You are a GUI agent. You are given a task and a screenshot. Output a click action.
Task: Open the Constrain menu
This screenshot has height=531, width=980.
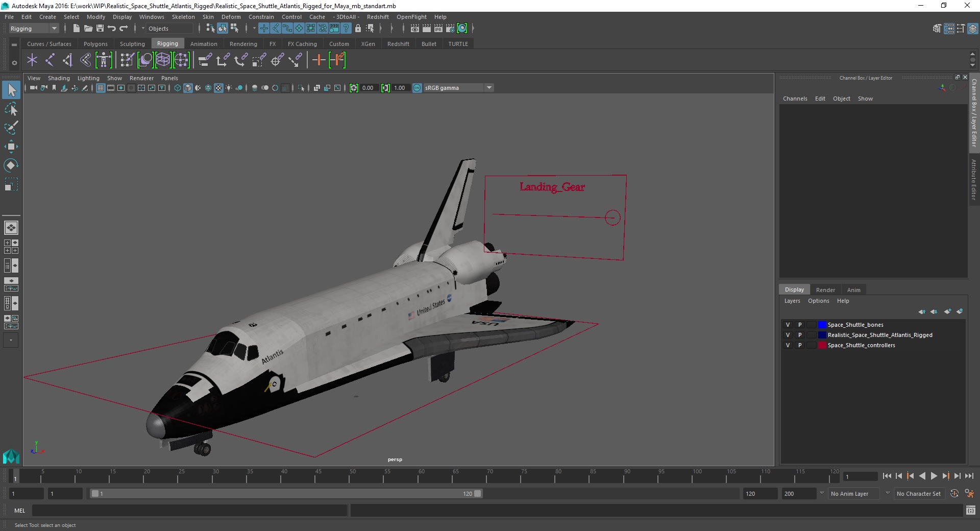point(261,17)
